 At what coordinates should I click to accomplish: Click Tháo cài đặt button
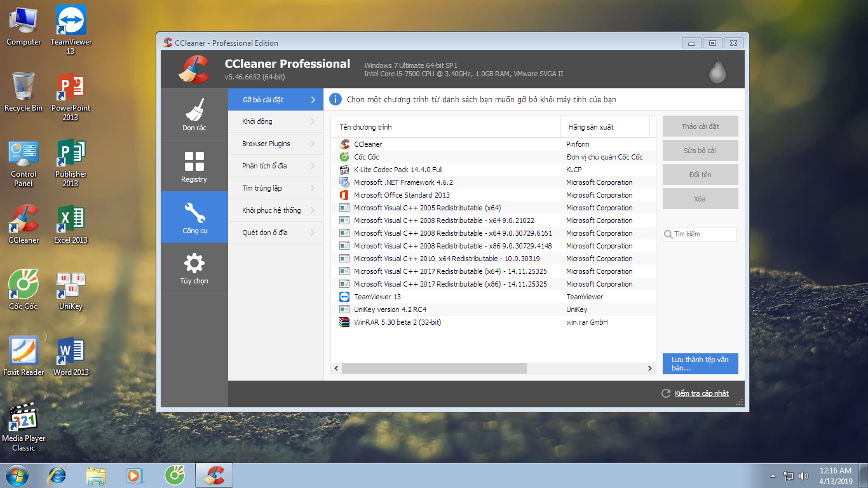tap(700, 126)
